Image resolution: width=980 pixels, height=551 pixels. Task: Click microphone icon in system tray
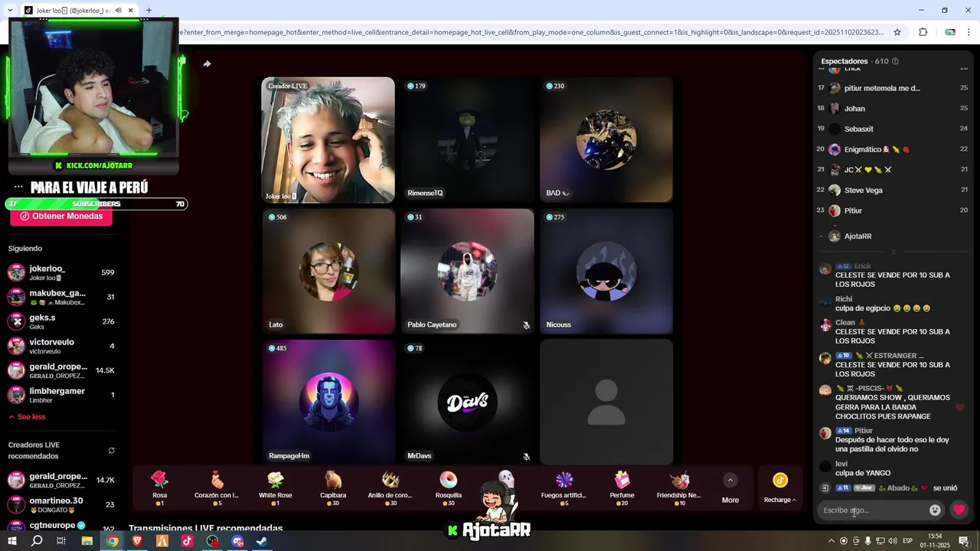(x=868, y=541)
